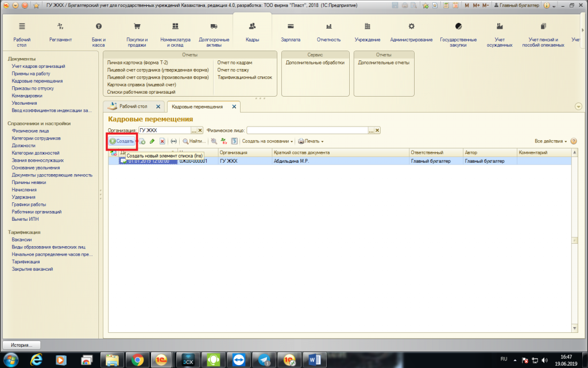588x368 pixels.
Task: Close the Кадровые перемещения tab
Action: pos(234,106)
